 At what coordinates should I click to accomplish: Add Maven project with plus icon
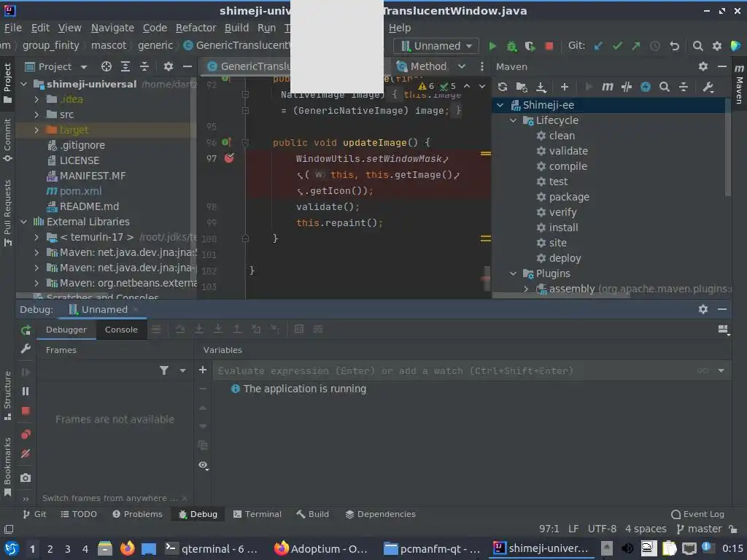click(x=565, y=87)
